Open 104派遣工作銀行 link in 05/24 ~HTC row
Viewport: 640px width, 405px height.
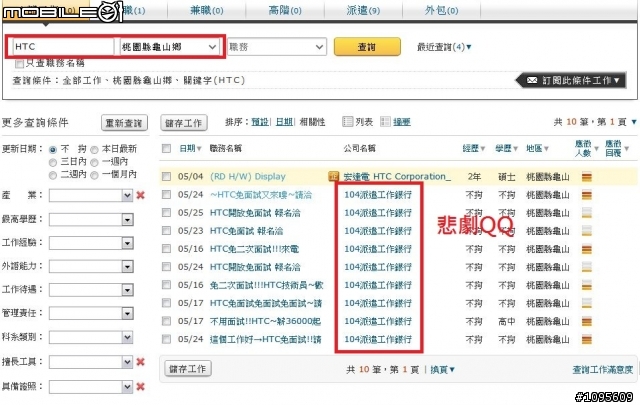(378, 195)
